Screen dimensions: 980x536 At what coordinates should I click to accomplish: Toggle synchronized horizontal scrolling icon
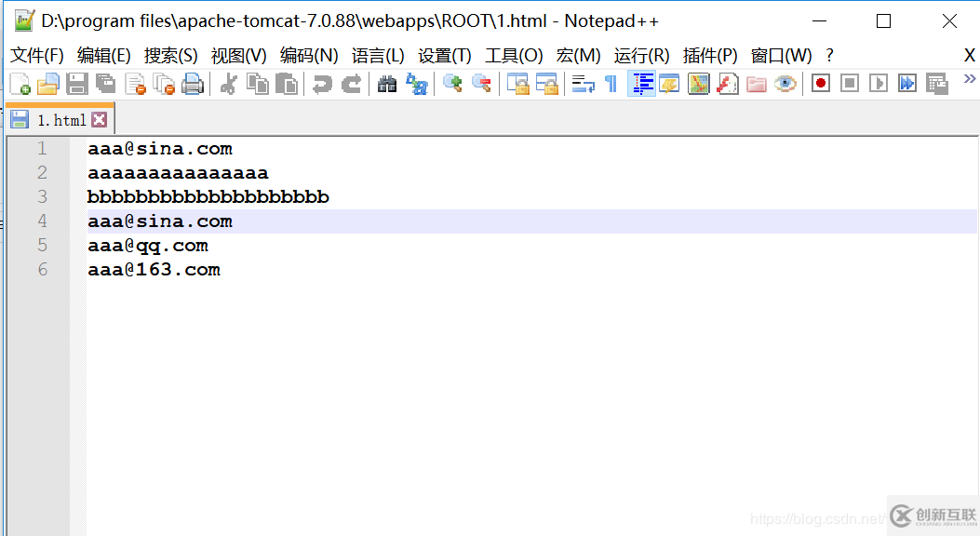546,83
